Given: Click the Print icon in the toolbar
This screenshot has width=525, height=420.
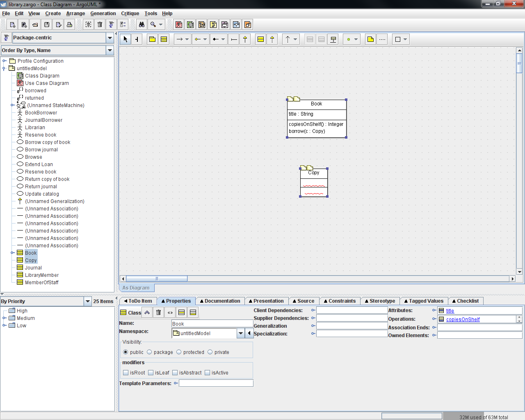Looking at the screenshot, I should 70,25.
